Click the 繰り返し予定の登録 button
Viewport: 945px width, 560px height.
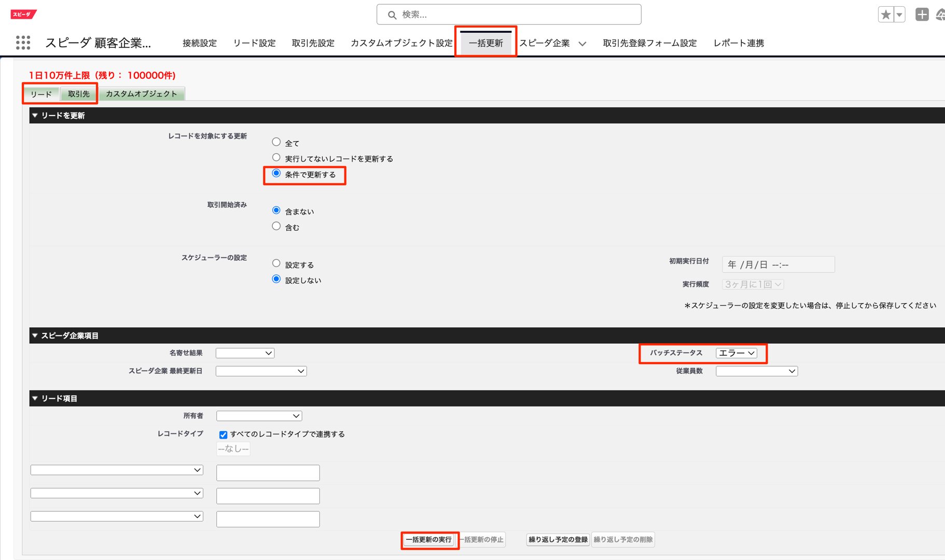(x=558, y=540)
